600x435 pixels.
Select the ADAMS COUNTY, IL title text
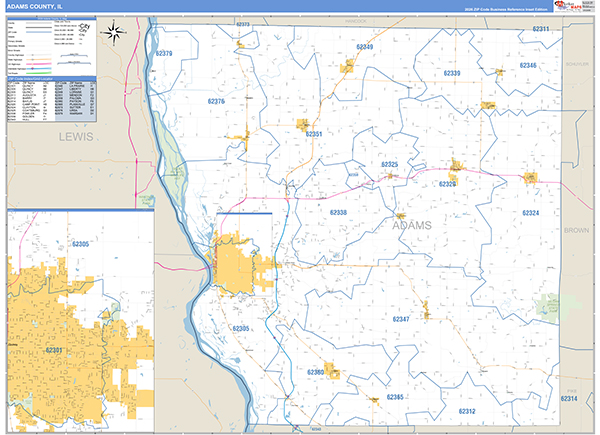pos(34,7)
